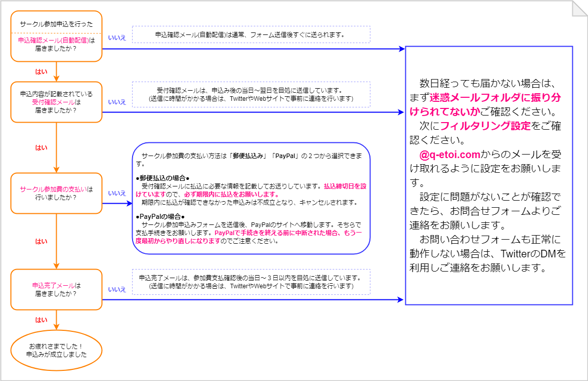The width and height of the screenshot is (588, 381).
Task: Select the note about 当日~3日以内 sending
Action: (x=250, y=282)
